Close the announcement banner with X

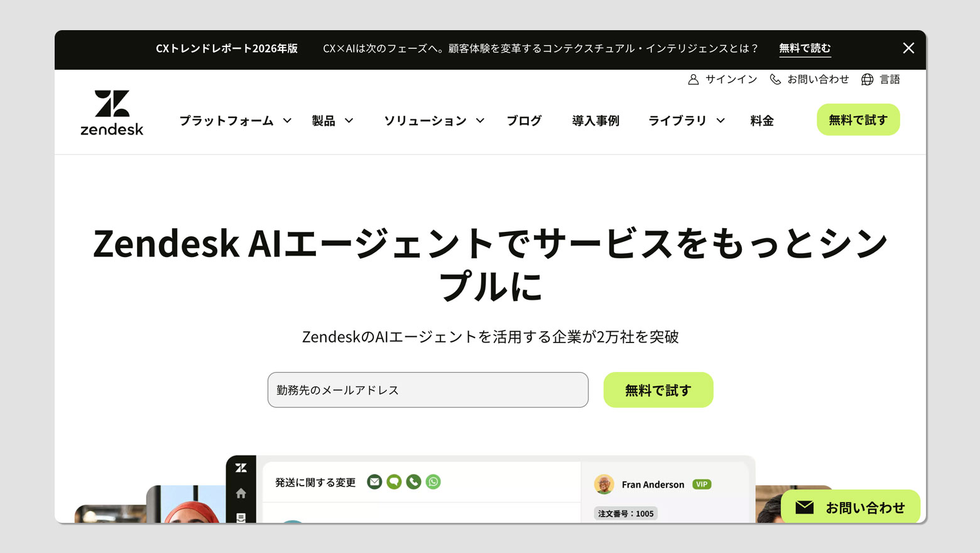pyautogui.click(x=908, y=48)
